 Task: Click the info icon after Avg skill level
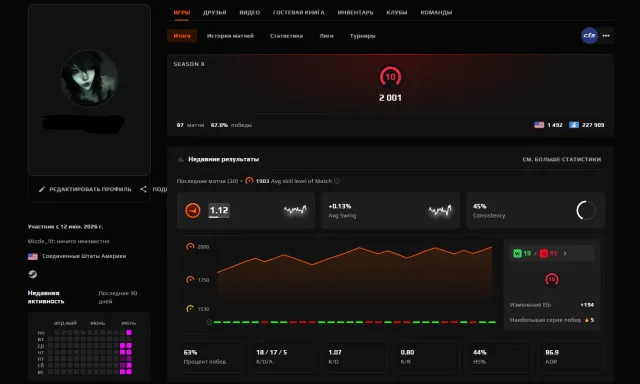pyautogui.click(x=337, y=181)
